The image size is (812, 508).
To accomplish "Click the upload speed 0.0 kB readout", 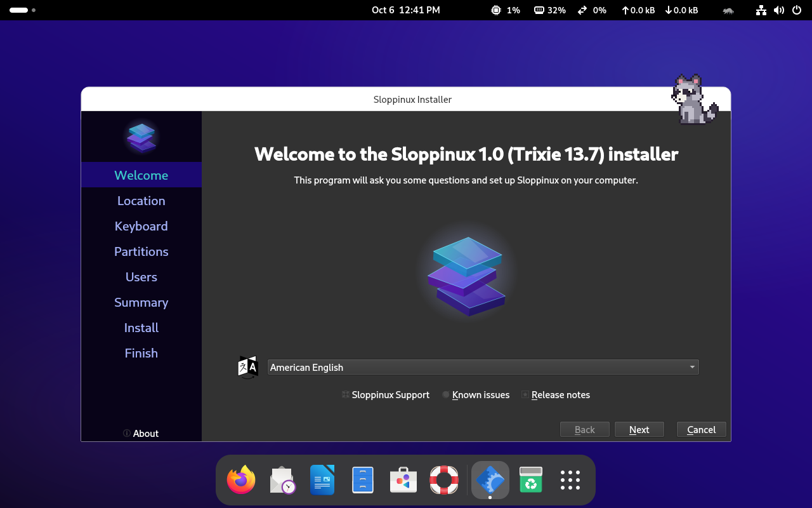I will point(638,10).
